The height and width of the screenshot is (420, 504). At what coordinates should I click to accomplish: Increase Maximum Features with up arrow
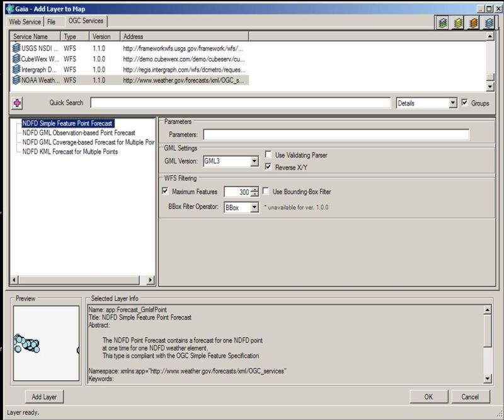[x=255, y=190]
